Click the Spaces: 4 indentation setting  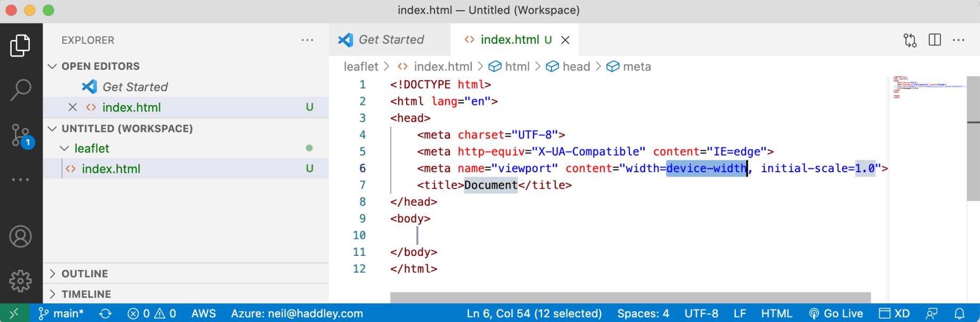tap(643, 313)
